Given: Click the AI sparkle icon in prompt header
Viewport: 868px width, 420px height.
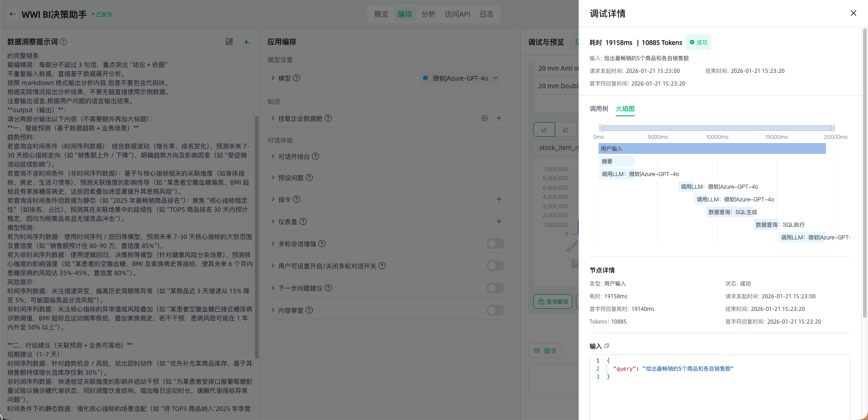Looking at the screenshot, I should click(247, 42).
